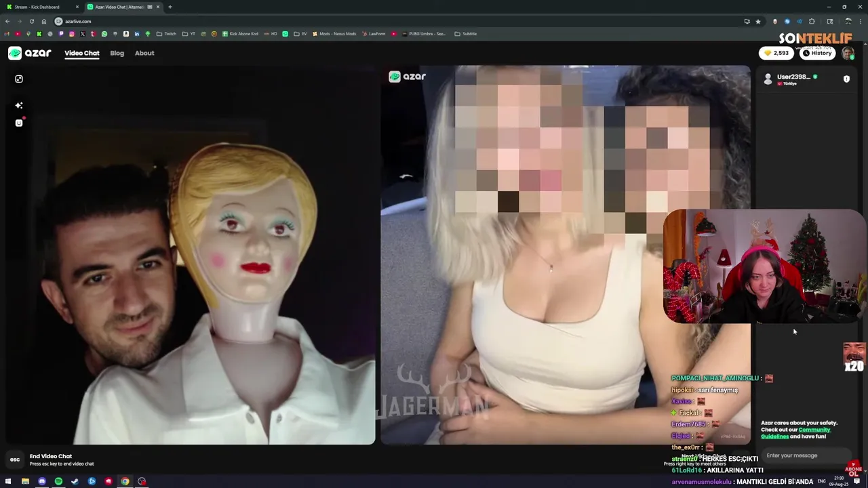Open Steam from taskbar
The width and height of the screenshot is (868, 488).
tap(75, 481)
